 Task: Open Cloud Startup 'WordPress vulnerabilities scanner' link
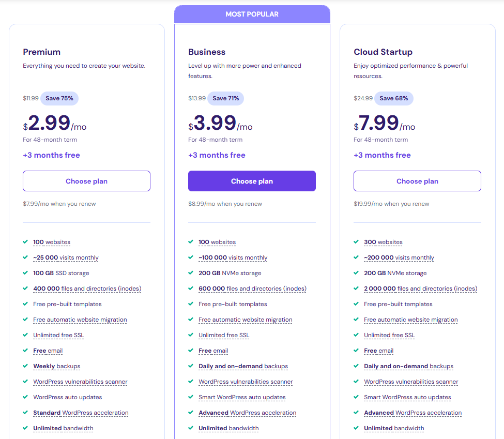pyautogui.click(x=411, y=382)
